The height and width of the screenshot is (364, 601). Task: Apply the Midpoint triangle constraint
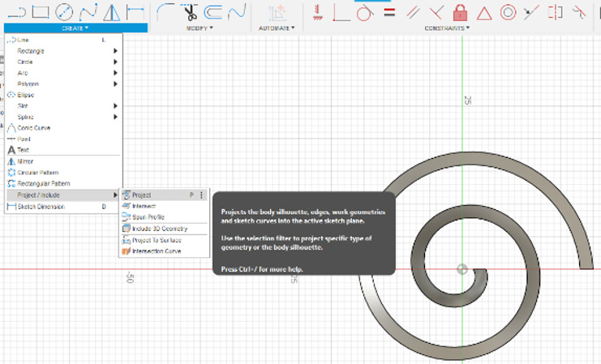coord(484,14)
